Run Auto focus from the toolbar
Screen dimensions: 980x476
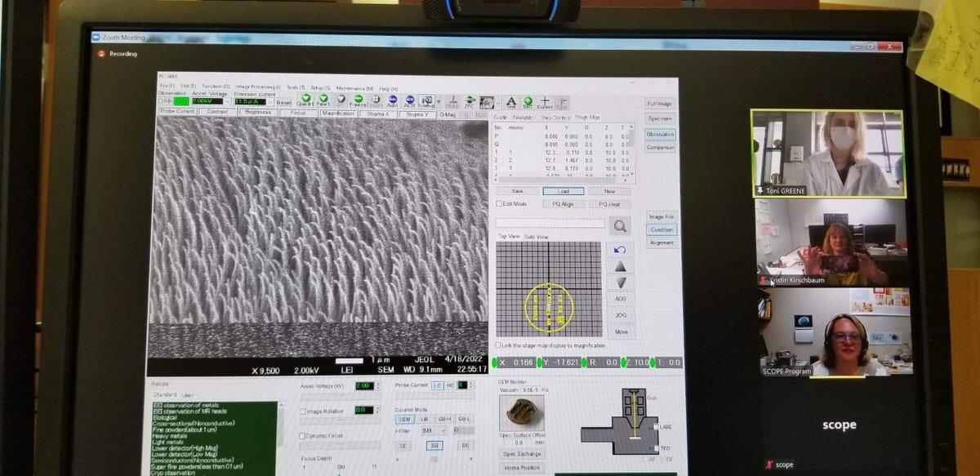click(x=392, y=100)
